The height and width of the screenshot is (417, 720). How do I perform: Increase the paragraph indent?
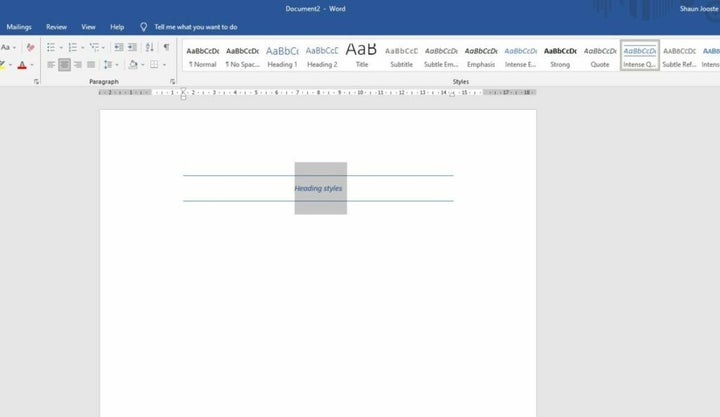[133, 47]
